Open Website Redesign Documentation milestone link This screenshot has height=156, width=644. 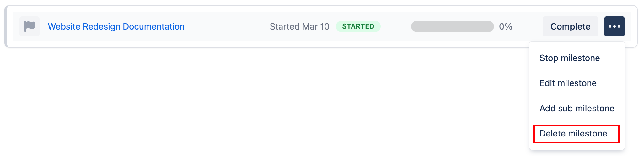pyautogui.click(x=116, y=26)
